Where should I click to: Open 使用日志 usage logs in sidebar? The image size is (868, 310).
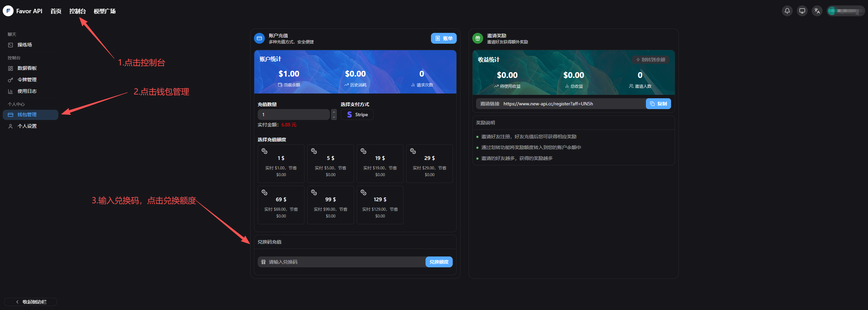(31, 91)
